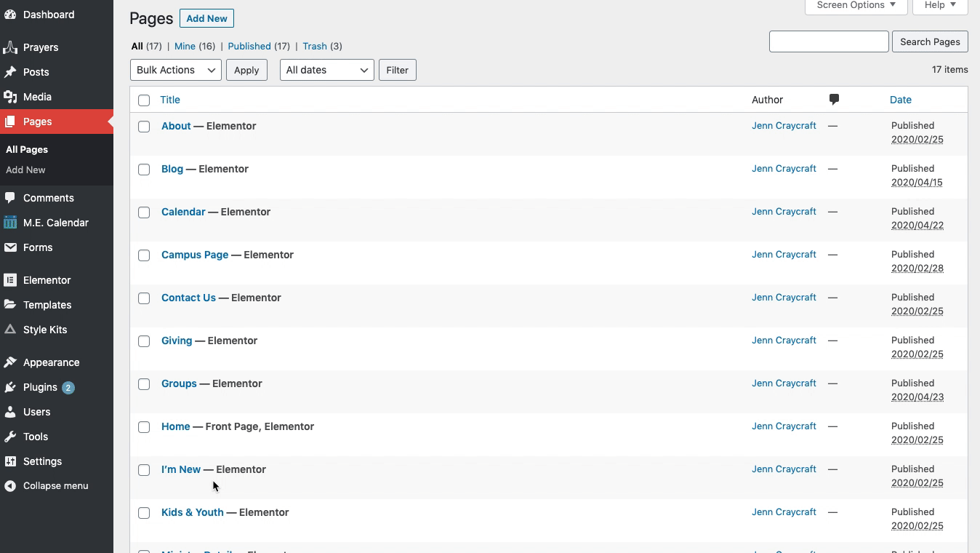Open the Appearance menu in sidebar
This screenshot has width=980, height=553.
pos(51,362)
